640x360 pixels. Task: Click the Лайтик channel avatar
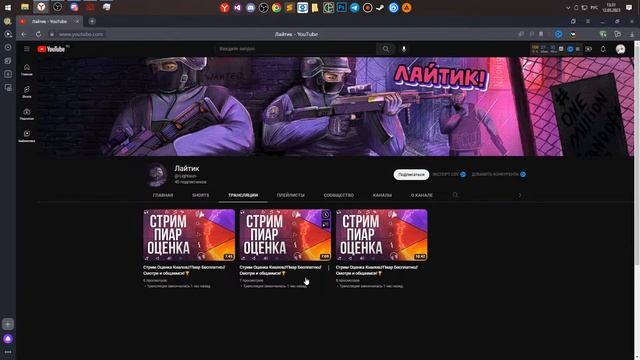157,174
